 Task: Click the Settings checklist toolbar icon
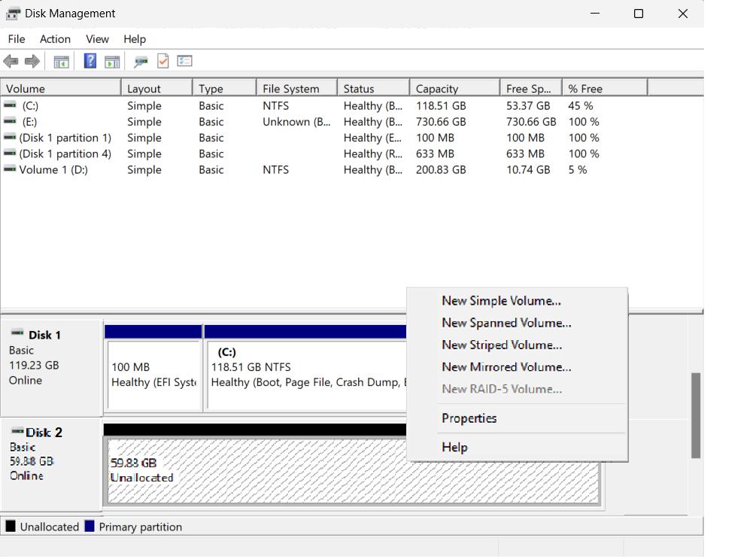point(184,61)
